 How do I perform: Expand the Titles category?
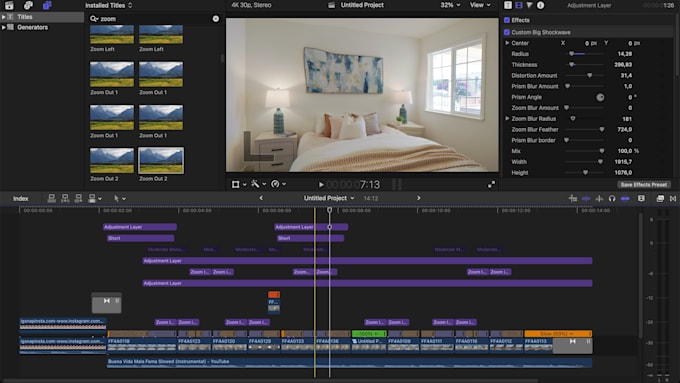pos(3,16)
